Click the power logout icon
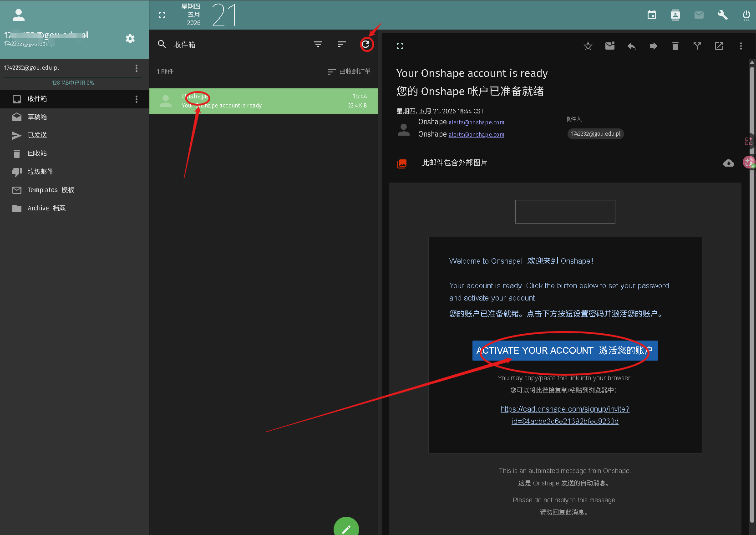This screenshot has height=535, width=756. 746,15
